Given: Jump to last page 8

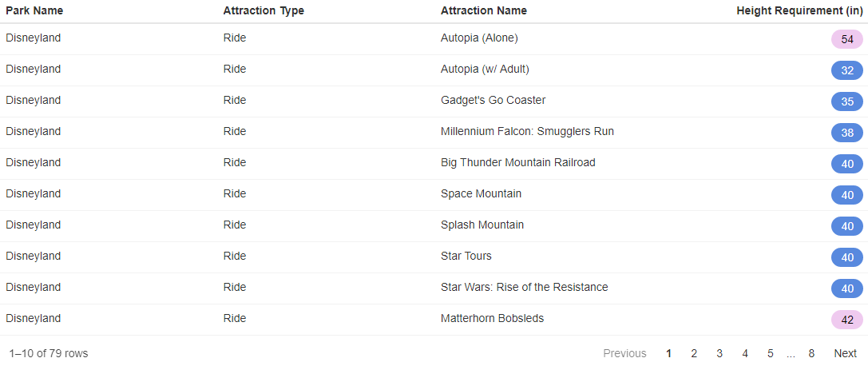Looking at the screenshot, I should 811,353.
